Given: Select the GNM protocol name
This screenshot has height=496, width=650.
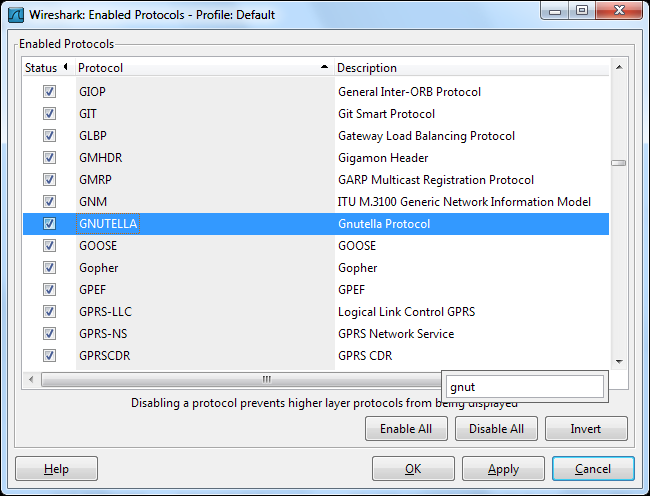Looking at the screenshot, I should pyautogui.click(x=93, y=201).
